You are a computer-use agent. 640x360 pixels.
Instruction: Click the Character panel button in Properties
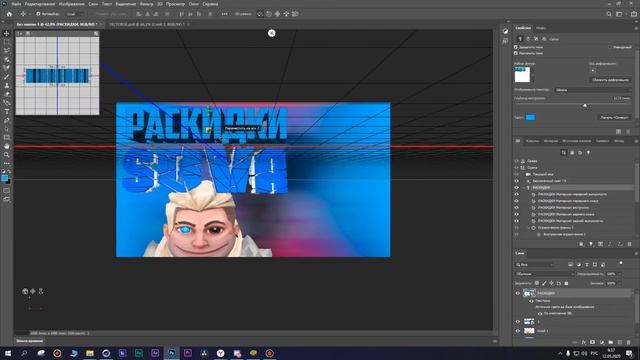click(x=614, y=117)
